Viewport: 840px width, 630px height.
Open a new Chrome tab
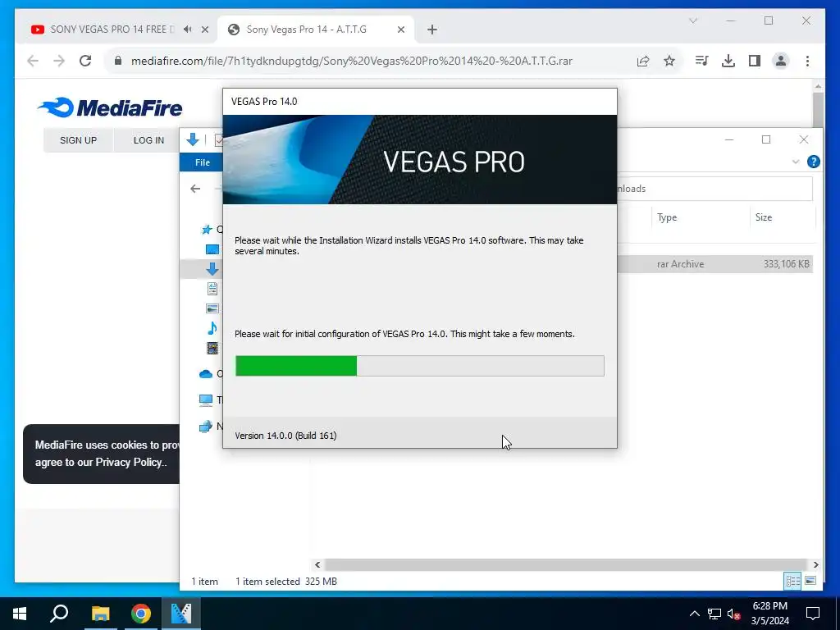coord(432,30)
